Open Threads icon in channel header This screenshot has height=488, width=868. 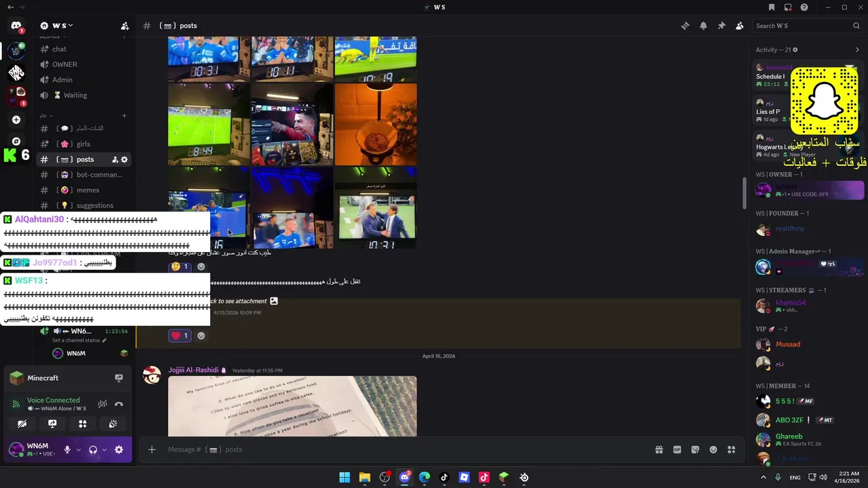[x=685, y=26]
